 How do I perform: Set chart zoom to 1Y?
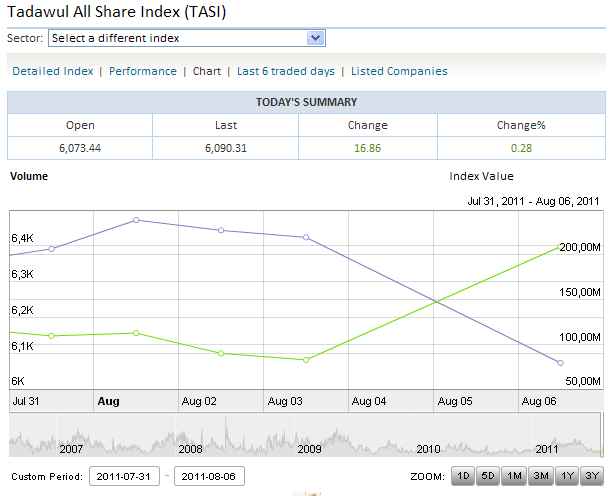pyautogui.click(x=567, y=476)
